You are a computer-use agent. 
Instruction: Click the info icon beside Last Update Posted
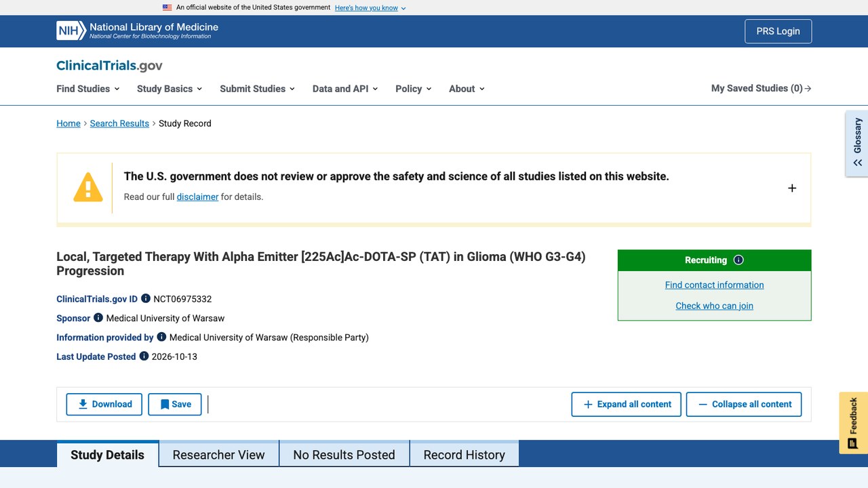(144, 356)
